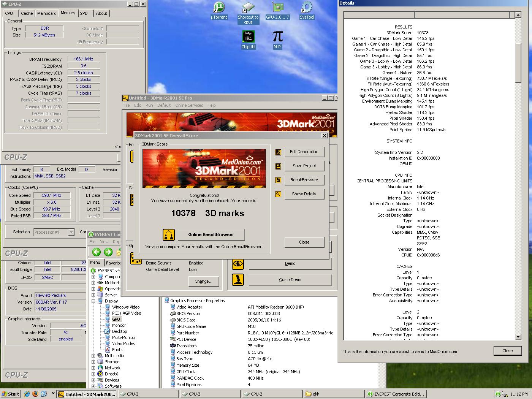
Task: Open the Run menu in 3DMark2001
Action: click(149, 105)
